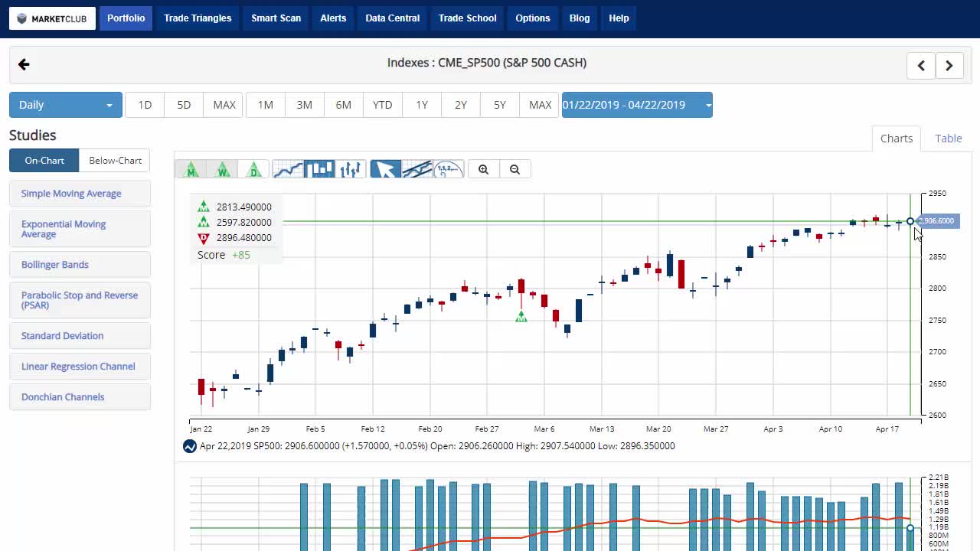Open the date range dropdown
Image resolution: width=980 pixels, height=551 pixels.
[637, 105]
